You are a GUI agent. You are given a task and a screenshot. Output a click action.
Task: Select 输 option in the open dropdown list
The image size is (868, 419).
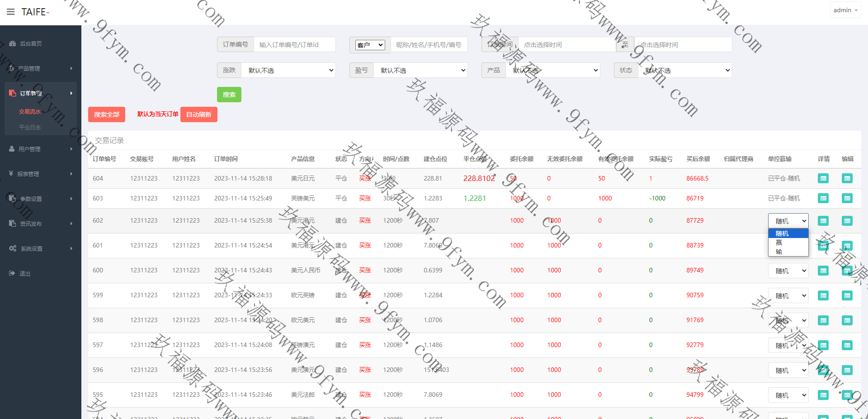pyautogui.click(x=779, y=252)
